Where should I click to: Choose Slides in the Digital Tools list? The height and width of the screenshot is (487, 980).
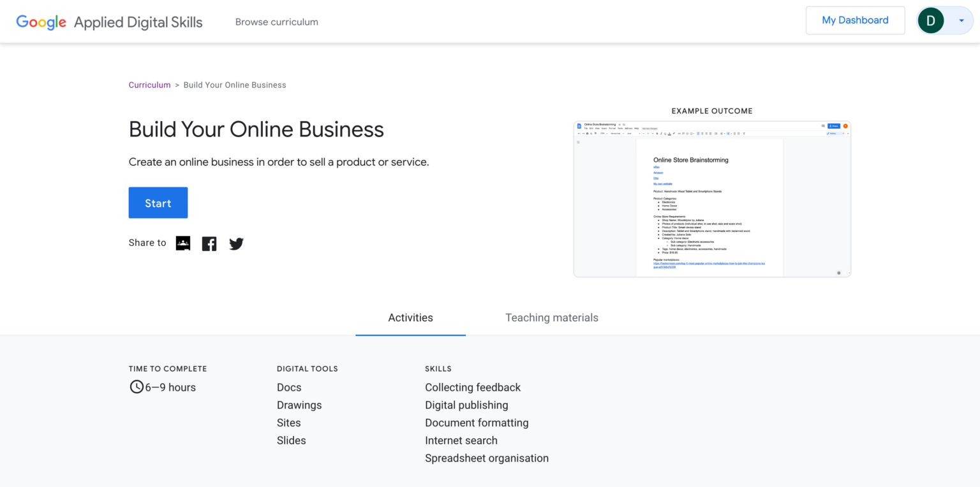[291, 440]
